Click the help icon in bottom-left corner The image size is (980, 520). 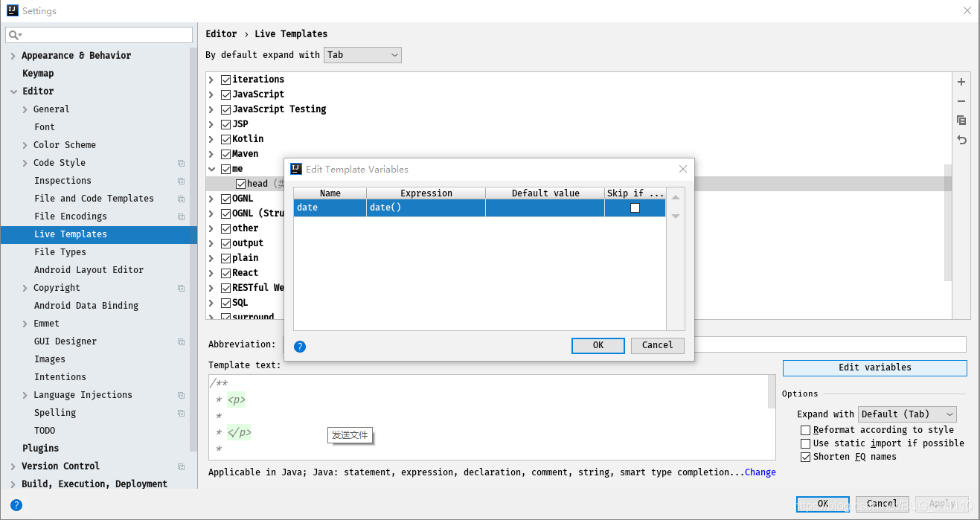click(x=16, y=505)
